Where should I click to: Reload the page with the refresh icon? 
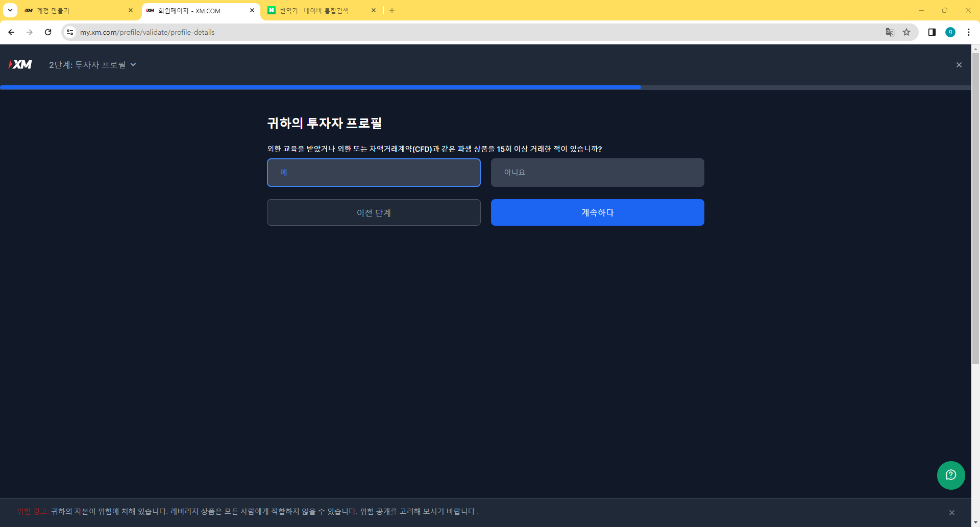(48, 32)
